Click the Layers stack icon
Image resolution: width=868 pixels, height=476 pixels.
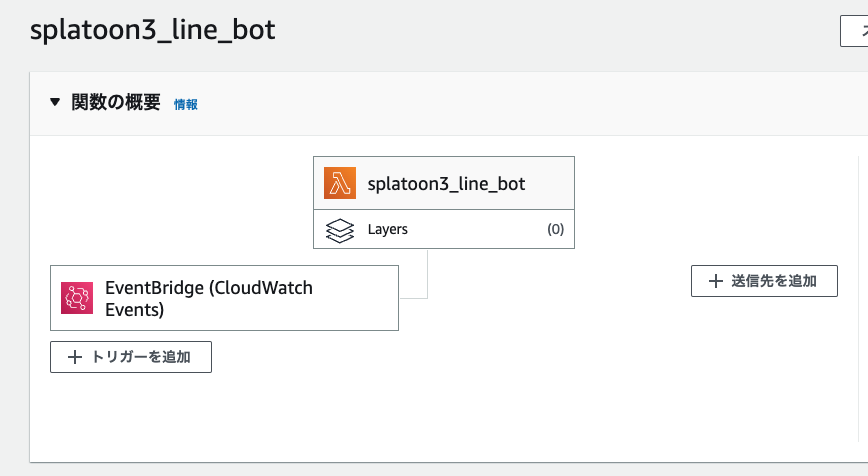point(341,229)
